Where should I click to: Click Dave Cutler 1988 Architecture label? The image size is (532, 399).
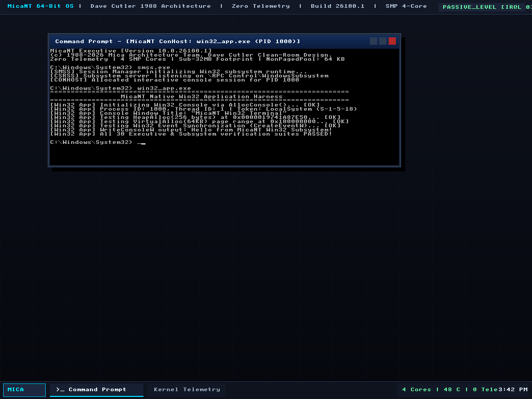pos(151,6)
